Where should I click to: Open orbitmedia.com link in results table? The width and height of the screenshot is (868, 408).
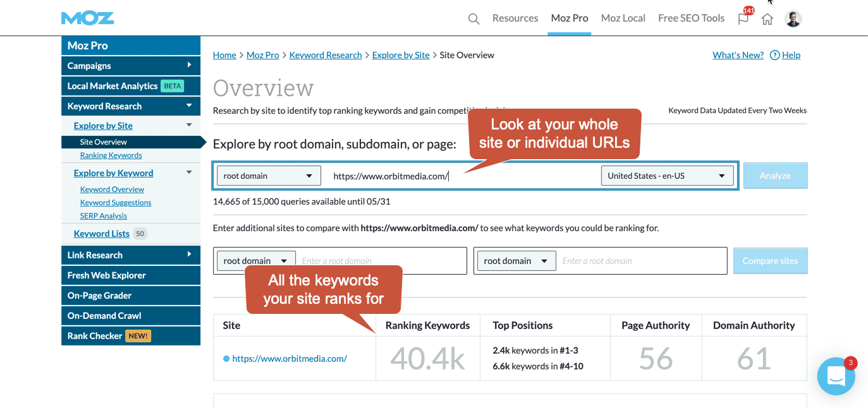tap(290, 359)
